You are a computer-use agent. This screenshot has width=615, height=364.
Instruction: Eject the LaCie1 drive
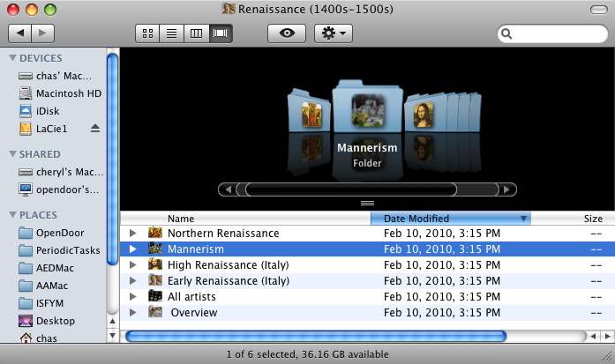pos(95,128)
